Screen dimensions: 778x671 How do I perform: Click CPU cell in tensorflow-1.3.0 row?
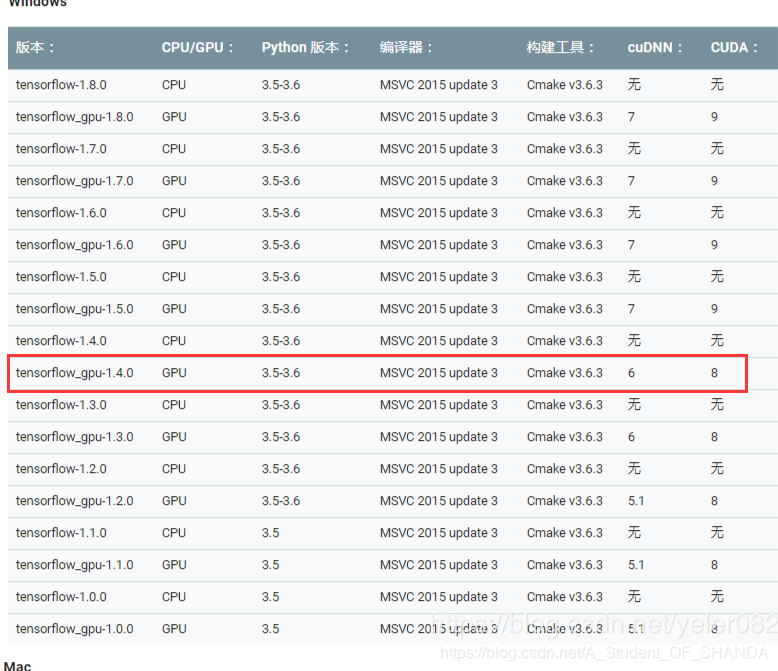point(174,405)
